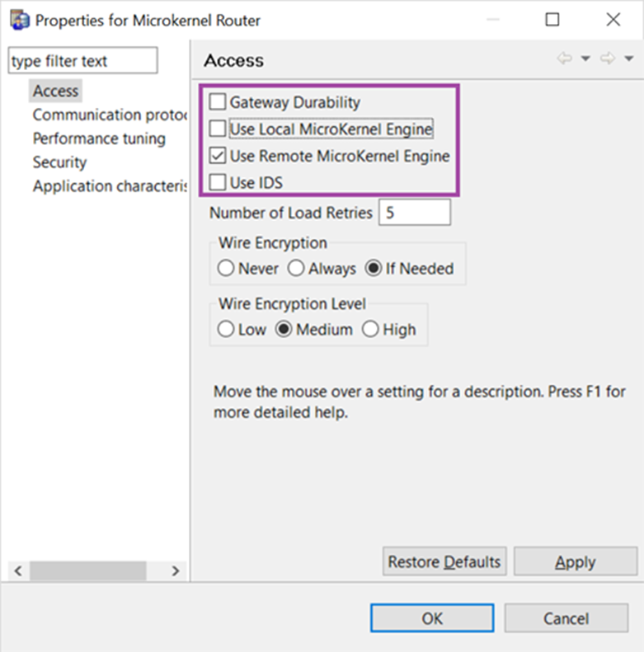Click the type filter text field
The width and height of the screenshot is (644, 652).
pyautogui.click(x=82, y=61)
